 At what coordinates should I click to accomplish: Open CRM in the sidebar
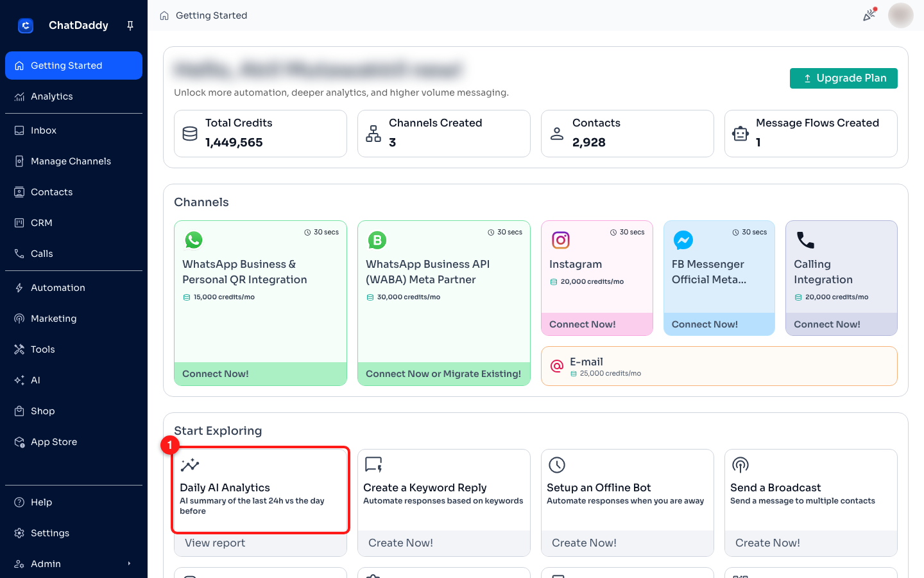click(x=74, y=223)
